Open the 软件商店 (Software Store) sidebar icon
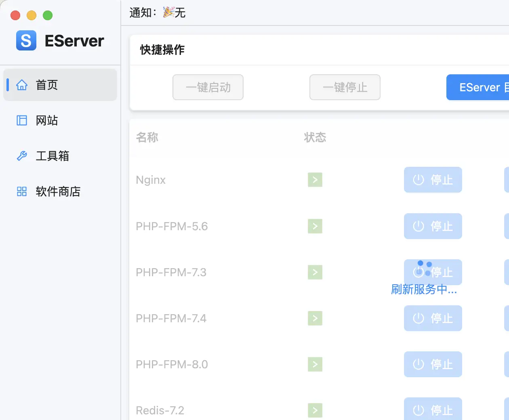Screen dimensions: 509x420 pos(22,191)
